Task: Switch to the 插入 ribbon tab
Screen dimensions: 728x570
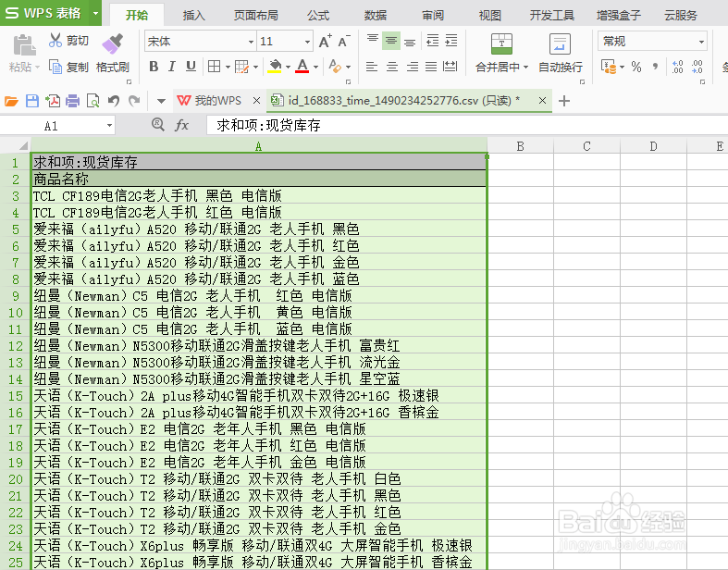Action: pyautogui.click(x=193, y=16)
